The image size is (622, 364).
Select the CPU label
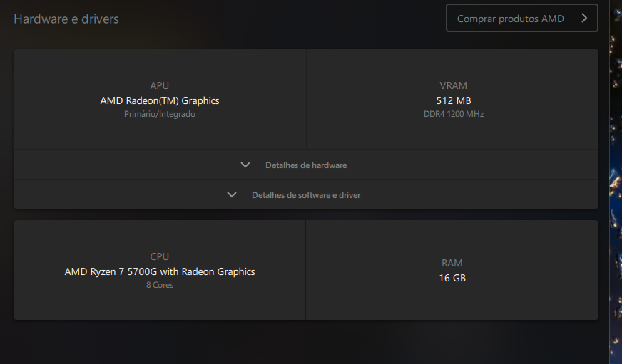coord(160,256)
